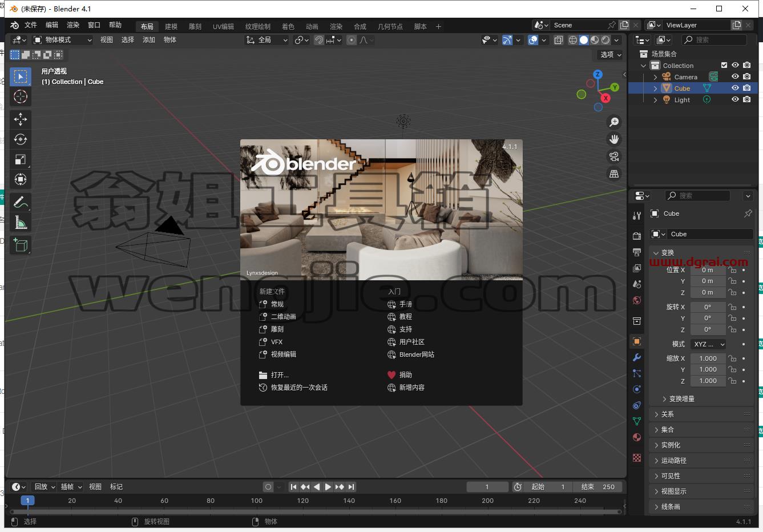This screenshot has width=763, height=532.
Task: Switch to the Geometry Nodes workspace tab
Action: point(390,26)
